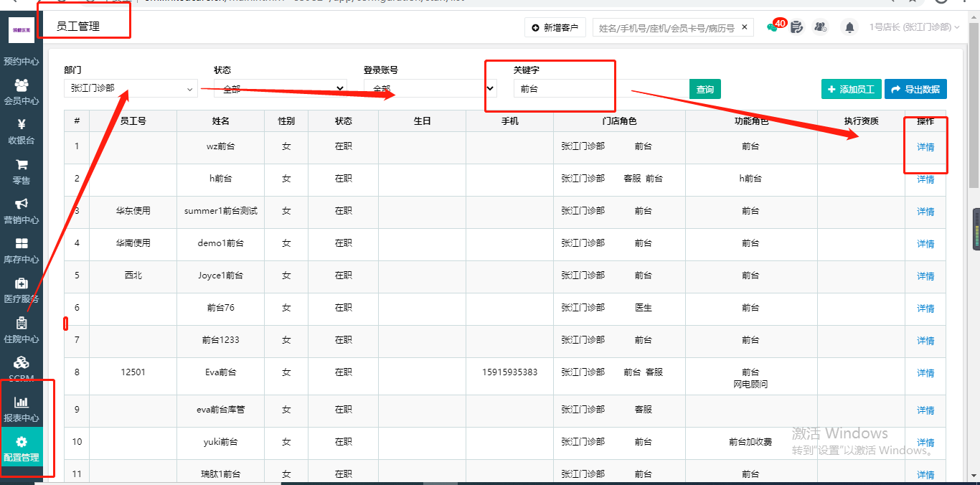Open 详情 for 前台76
Viewport: 980px width, 485px height.
(x=925, y=309)
